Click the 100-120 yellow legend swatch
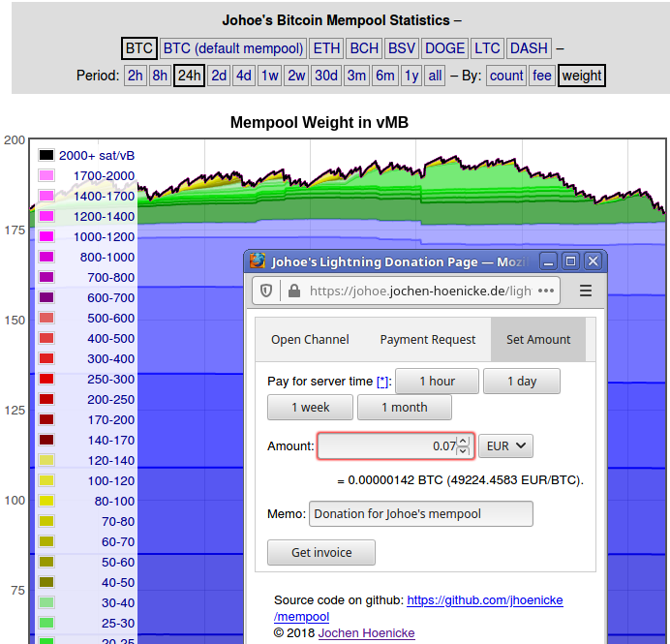The width and height of the screenshot is (670, 644). coord(46,480)
